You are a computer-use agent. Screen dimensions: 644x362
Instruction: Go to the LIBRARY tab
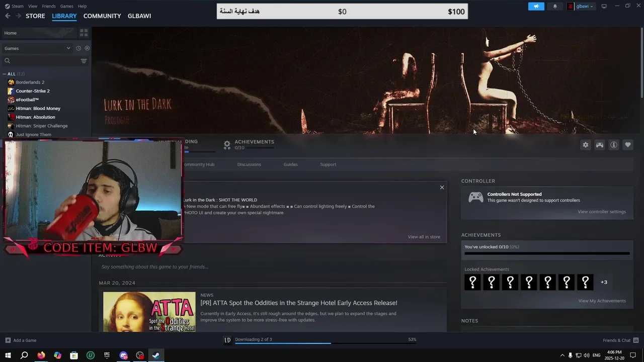coord(64,16)
